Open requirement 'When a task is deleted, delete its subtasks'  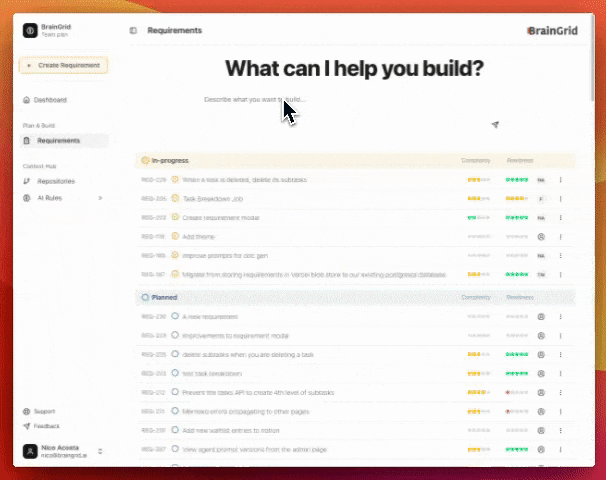pos(244,180)
